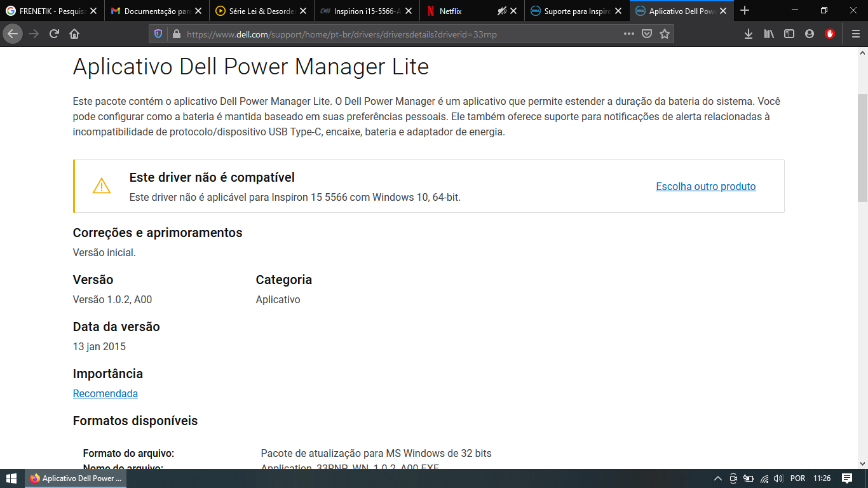Click the taskbar clock 11:26
This screenshot has height=488, width=868.
[822, 478]
